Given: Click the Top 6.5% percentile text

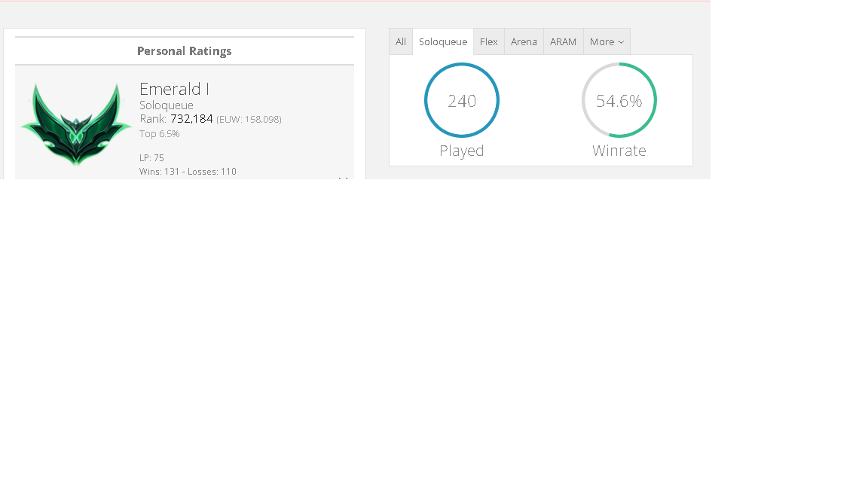Looking at the screenshot, I should [x=160, y=134].
